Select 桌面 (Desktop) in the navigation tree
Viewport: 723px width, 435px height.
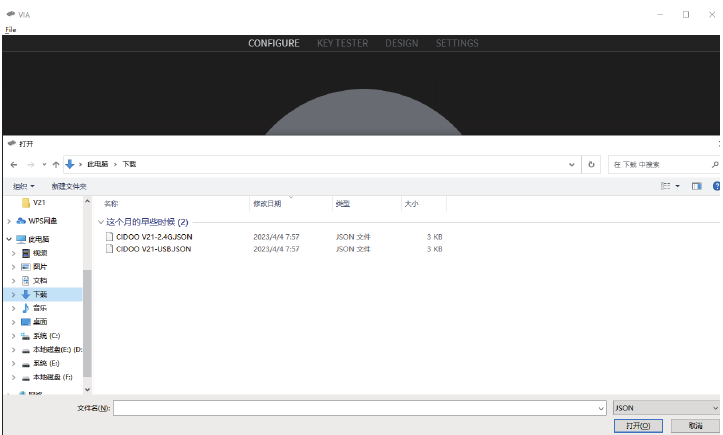pos(40,322)
